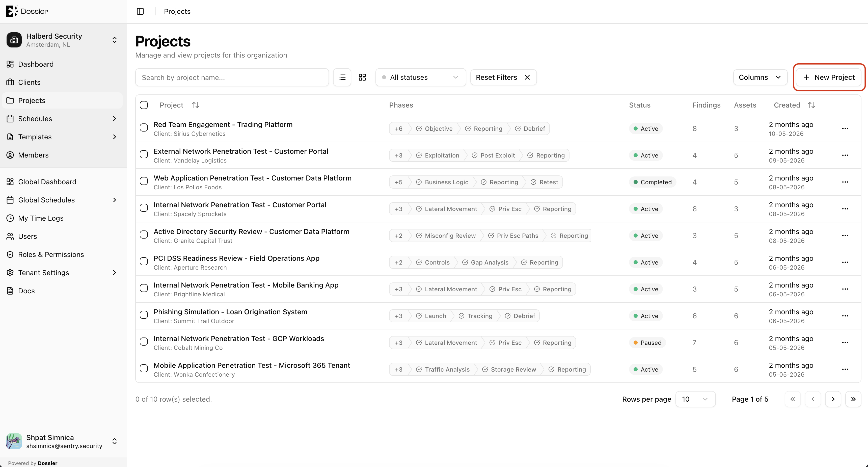The image size is (868, 467).
Task: Open actions for Web Application Penetration Test
Action: (x=845, y=182)
